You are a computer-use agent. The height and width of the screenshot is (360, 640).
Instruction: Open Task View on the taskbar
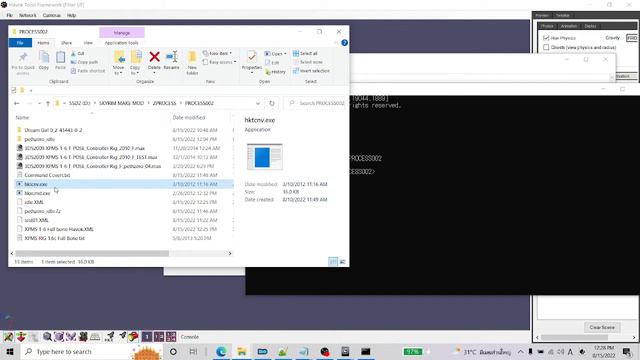click(x=193, y=351)
